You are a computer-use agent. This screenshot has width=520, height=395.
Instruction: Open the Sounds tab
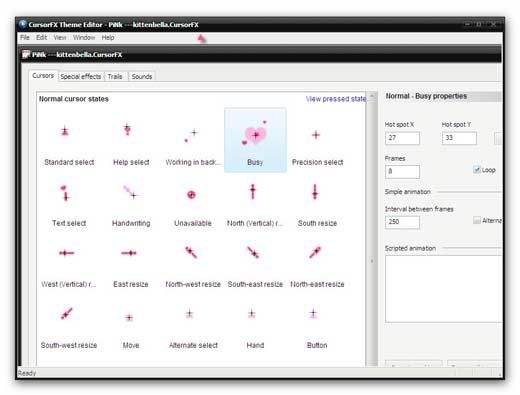click(142, 76)
